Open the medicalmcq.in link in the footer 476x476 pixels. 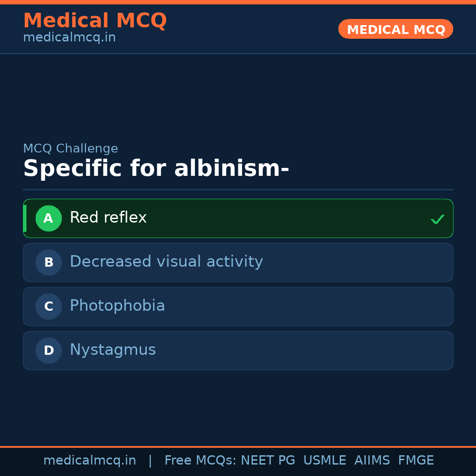[x=89, y=461]
